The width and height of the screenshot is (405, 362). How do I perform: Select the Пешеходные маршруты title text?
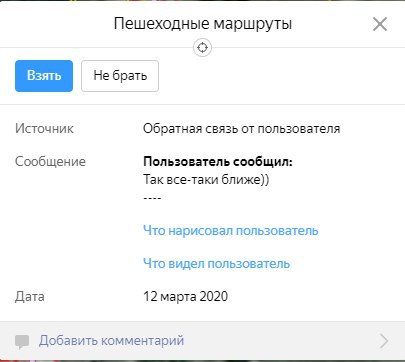pyautogui.click(x=203, y=24)
